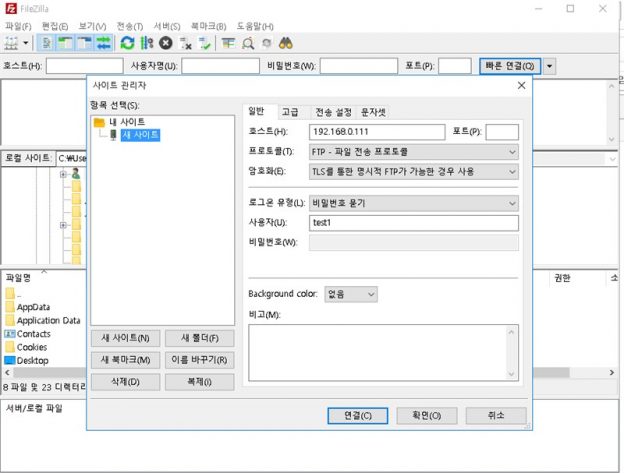624x473 pixels.
Task: Switch to the 고급 tab
Action: tap(290, 112)
